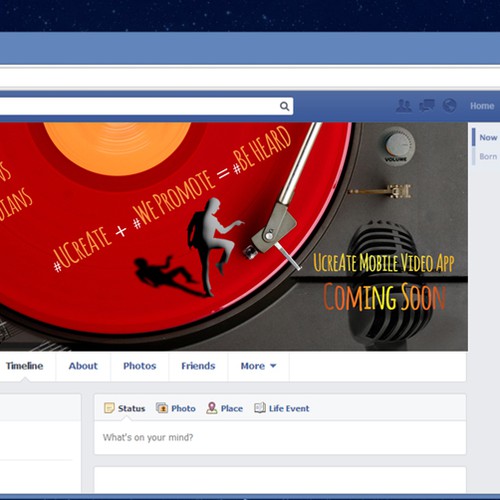
Task: Open the friend requests icon
Action: click(x=404, y=106)
